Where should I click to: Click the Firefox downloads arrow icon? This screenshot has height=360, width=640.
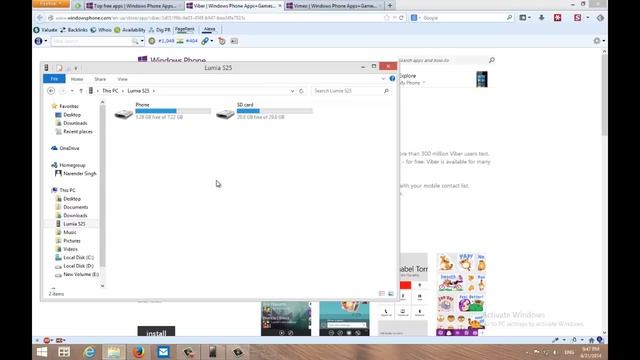click(542, 18)
